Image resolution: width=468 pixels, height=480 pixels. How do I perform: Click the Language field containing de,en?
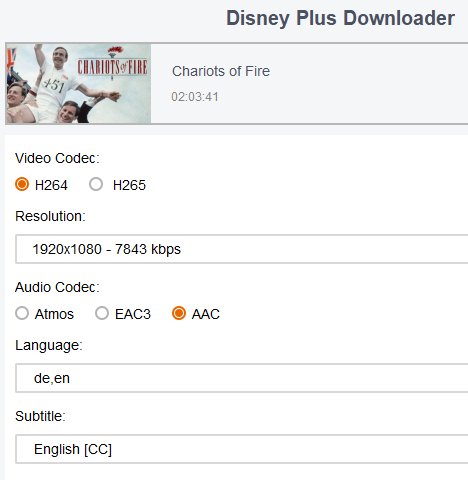coord(242,378)
